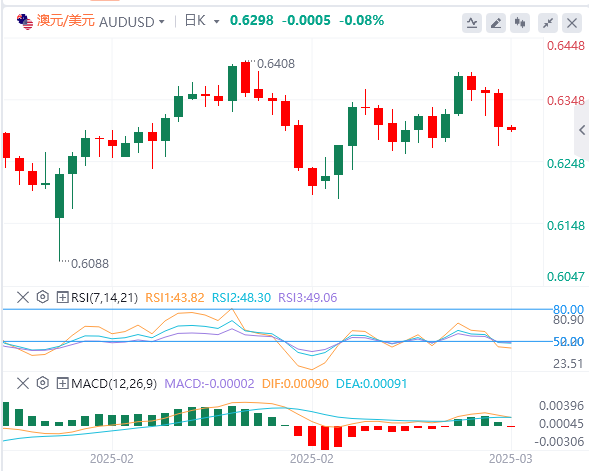This screenshot has width=589, height=471.
Task: Click the MACD:-0.00002 value
Action: 209,383
